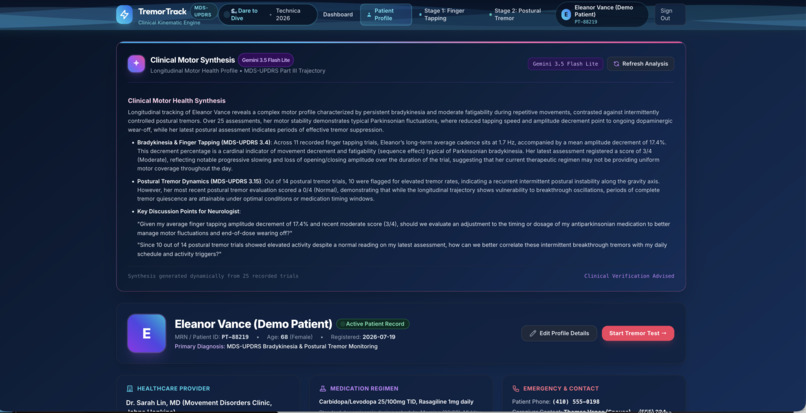Click the Clinical Motor Health Synthesis subheading
This screenshot has width=806, height=413.
click(x=176, y=101)
